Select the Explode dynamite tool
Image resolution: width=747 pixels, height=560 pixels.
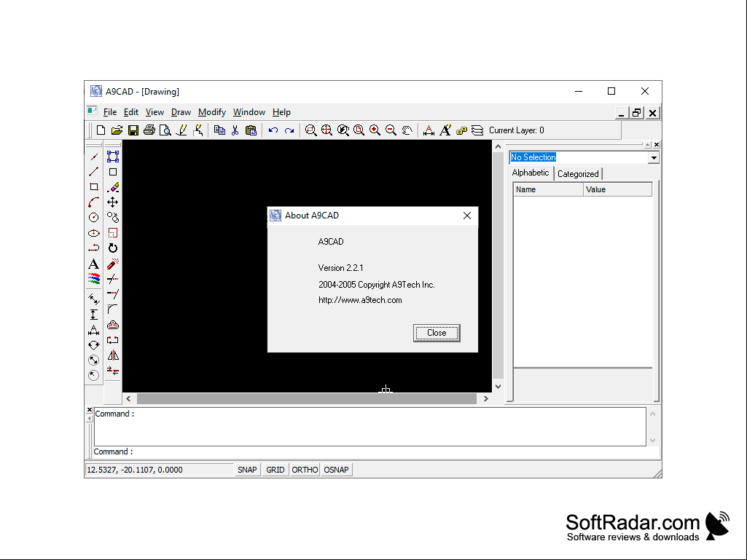113,264
